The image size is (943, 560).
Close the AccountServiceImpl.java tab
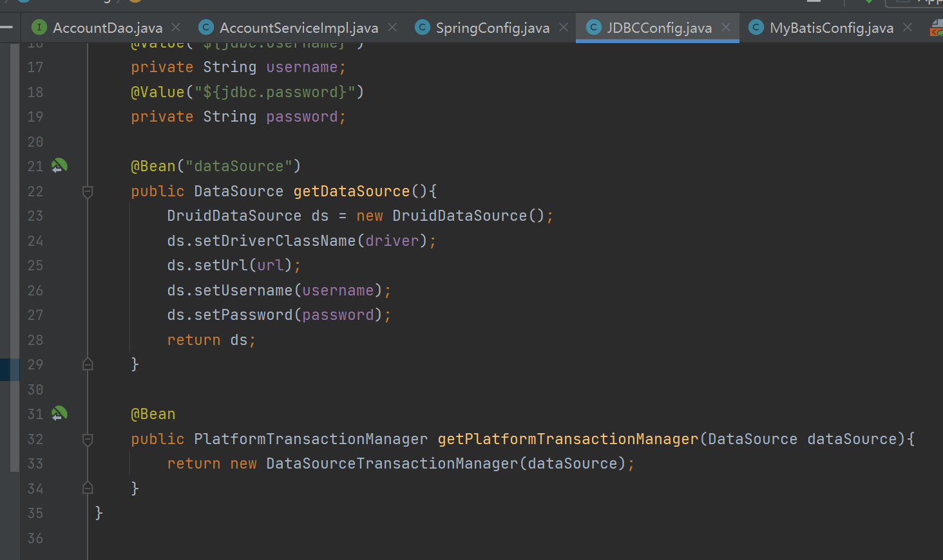[x=392, y=27]
